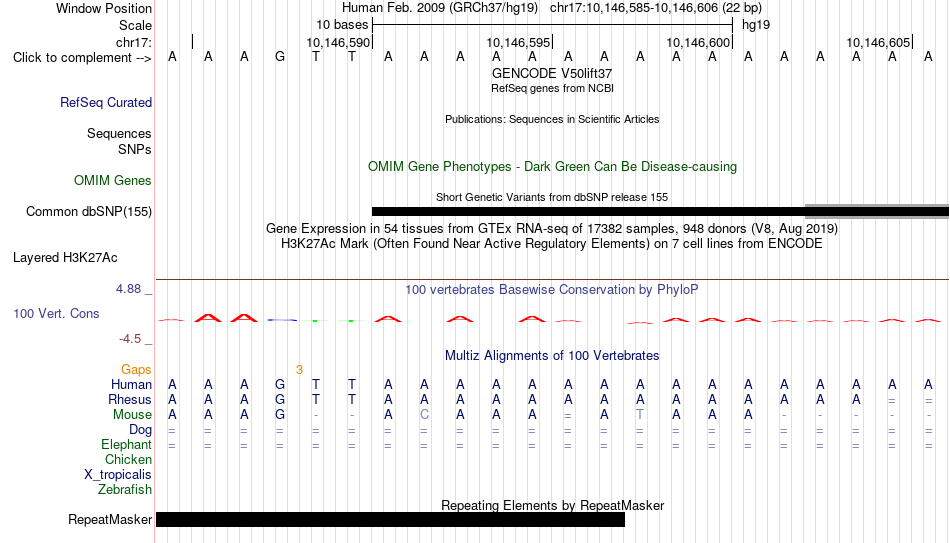Click 'Multiz Alignments of 100 Vertebrates' title
950x543 pixels.
pyautogui.click(x=552, y=356)
